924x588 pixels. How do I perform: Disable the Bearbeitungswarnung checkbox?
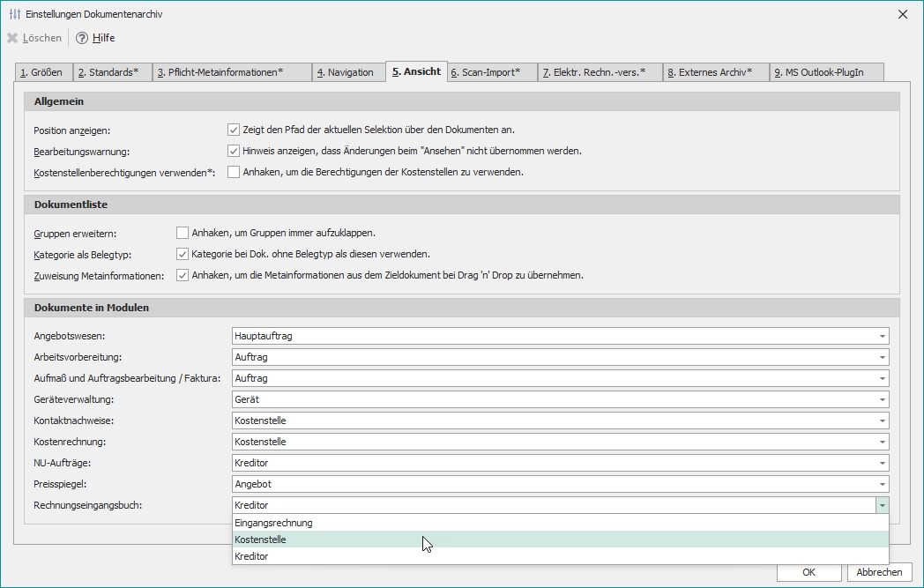coord(234,151)
